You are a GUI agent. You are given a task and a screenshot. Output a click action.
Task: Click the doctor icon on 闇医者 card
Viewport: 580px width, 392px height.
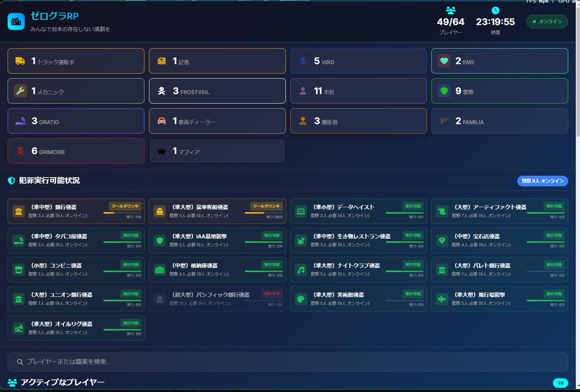(303, 121)
